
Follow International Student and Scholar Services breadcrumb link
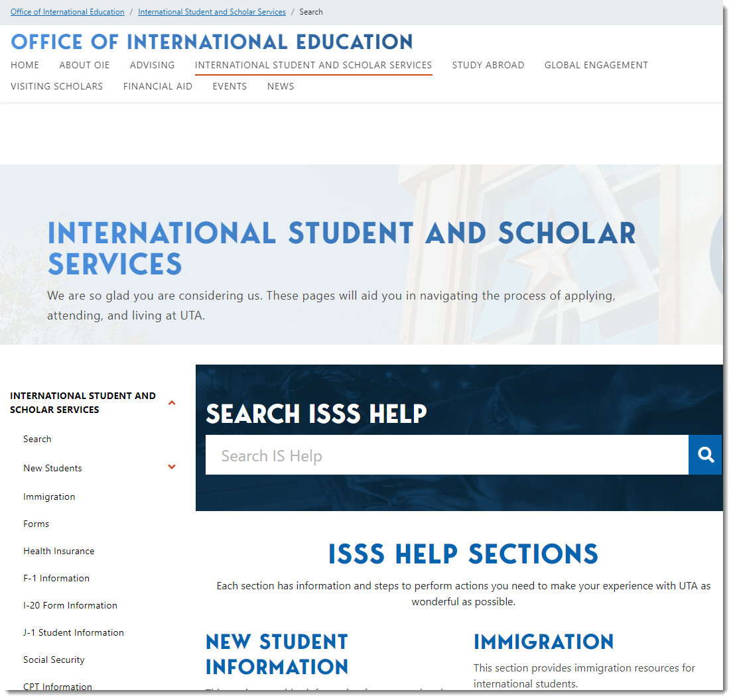tap(212, 12)
